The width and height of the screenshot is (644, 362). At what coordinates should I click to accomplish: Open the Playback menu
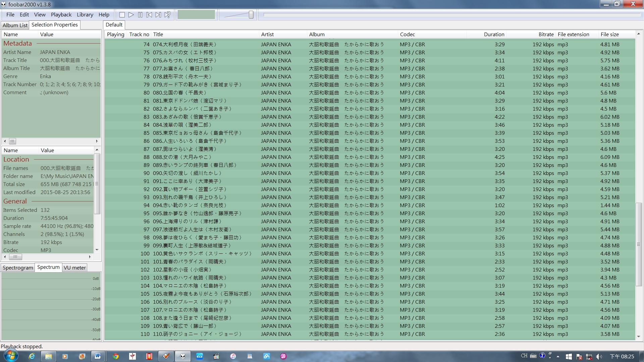[x=61, y=15]
